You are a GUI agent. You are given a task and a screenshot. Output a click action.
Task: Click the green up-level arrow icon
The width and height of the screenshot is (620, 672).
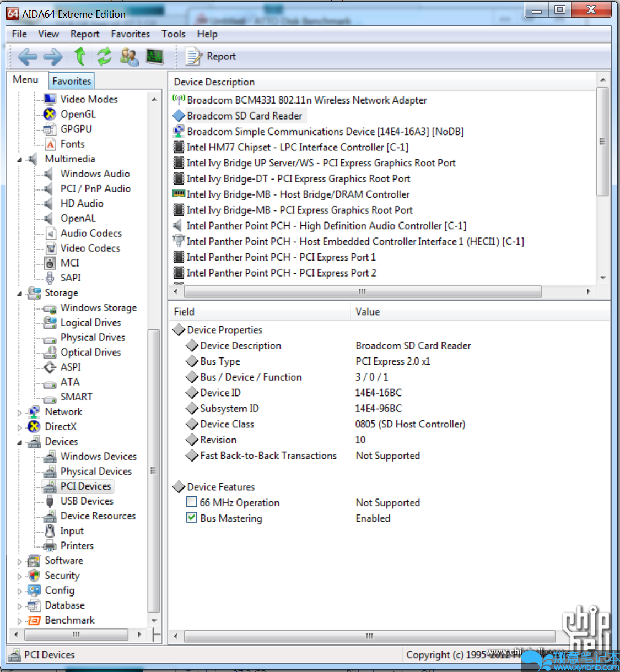pyautogui.click(x=79, y=56)
